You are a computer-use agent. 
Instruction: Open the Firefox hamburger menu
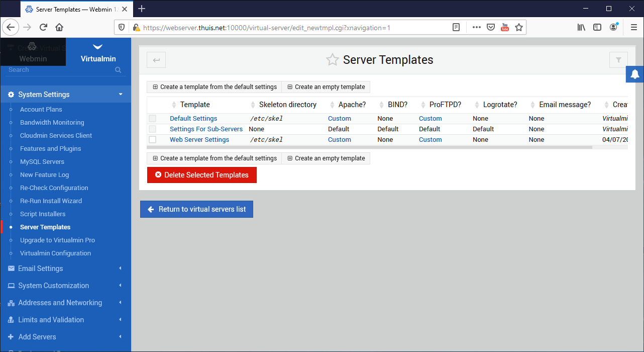tap(633, 27)
